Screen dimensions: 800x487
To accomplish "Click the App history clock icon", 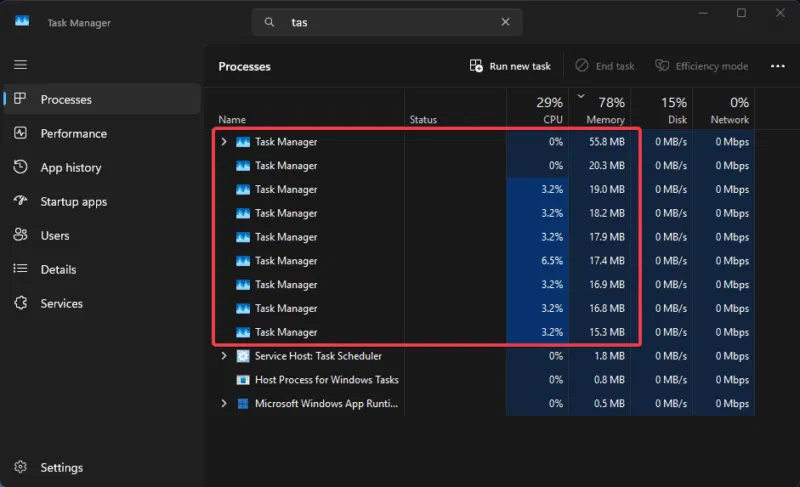I will [x=20, y=167].
